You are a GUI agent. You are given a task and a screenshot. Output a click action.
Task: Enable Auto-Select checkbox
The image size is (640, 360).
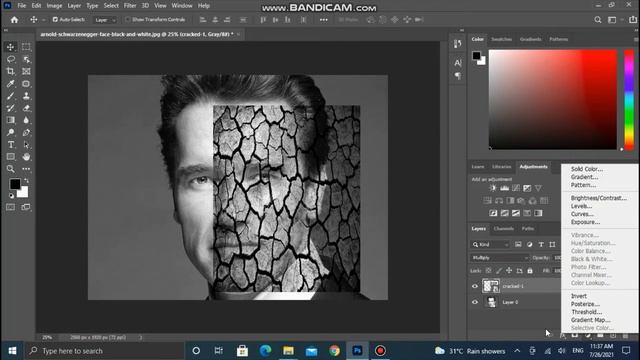point(55,20)
